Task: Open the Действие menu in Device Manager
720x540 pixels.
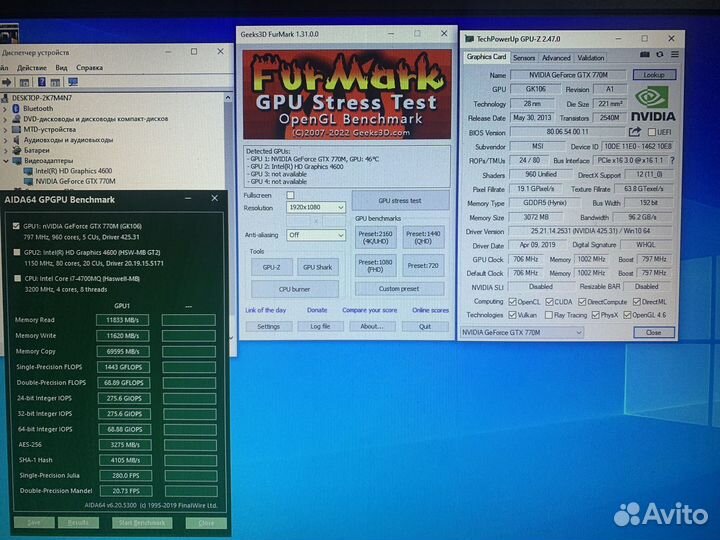Action: tap(32, 68)
